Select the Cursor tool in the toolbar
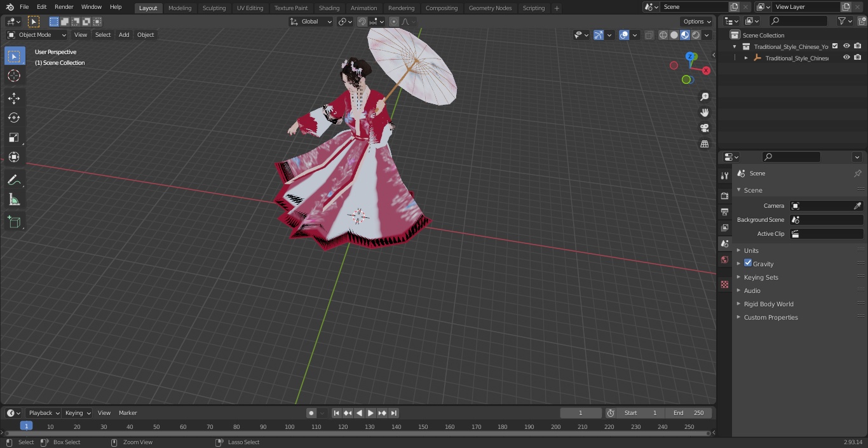The image size is (868, 448). (14, 76)
